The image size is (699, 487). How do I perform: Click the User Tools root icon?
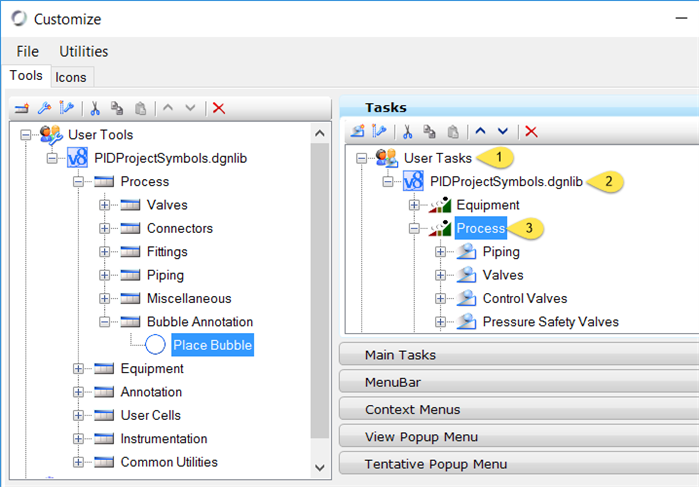(x=51, y=135)
